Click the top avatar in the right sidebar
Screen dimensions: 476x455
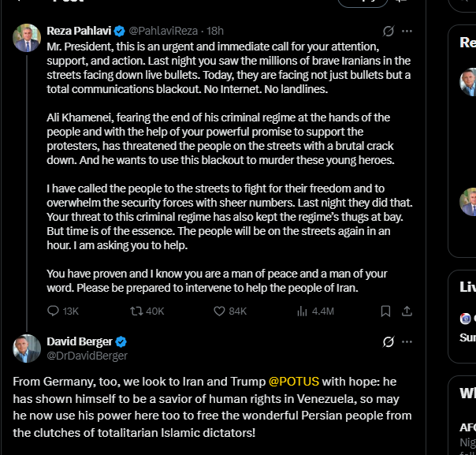(x=470, y=81)
